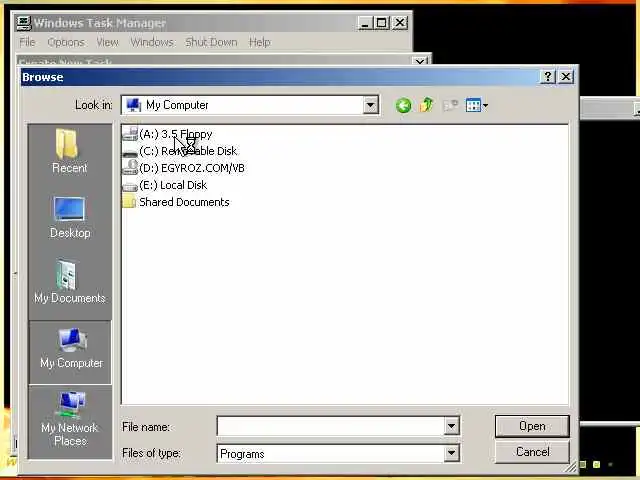This screenshot has height=480, width=640.
Task: Go up one folder level
Action: pyautogui.click(x=427, y=105)
